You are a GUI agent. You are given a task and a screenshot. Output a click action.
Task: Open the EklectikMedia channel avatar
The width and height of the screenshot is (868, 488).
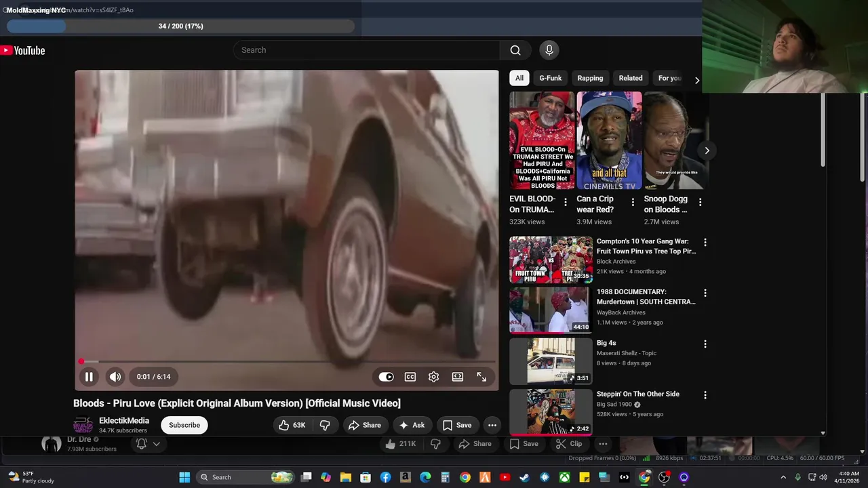tap(83, 425)
